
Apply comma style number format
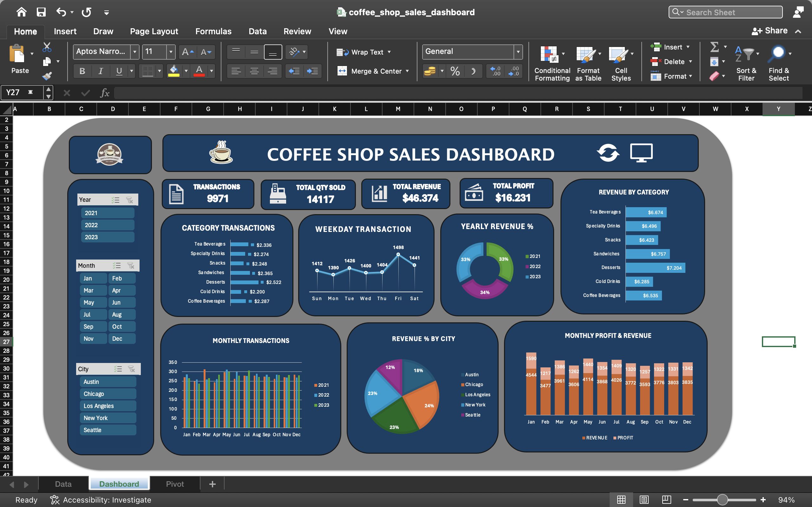coord(473,71)
